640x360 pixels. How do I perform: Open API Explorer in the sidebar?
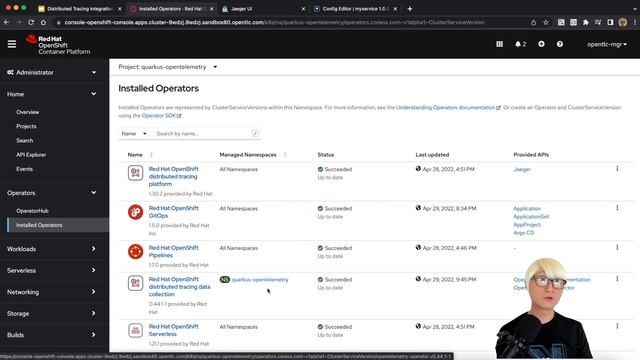tap(31, 155)
